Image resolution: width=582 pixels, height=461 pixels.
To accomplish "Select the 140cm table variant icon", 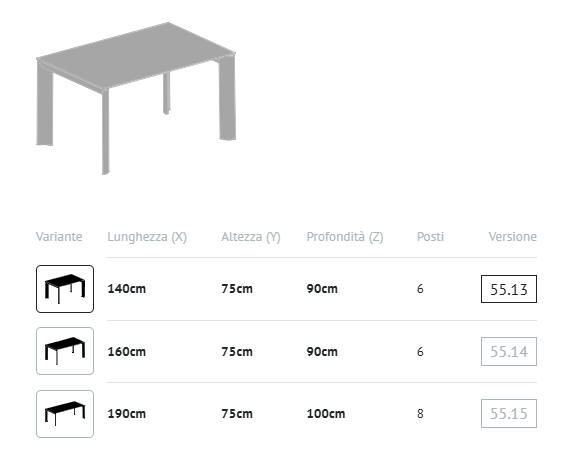I will [65, 289].
